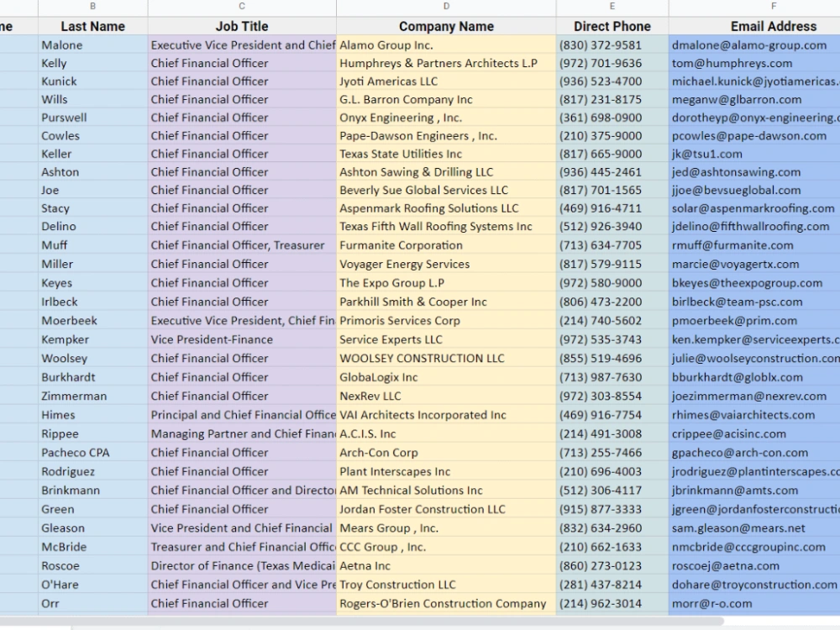This screenshot has height=630, width=840.
Task: Select 'Humphreys & Partners Architects L.P' cell
Action: [x=446, y=63]
